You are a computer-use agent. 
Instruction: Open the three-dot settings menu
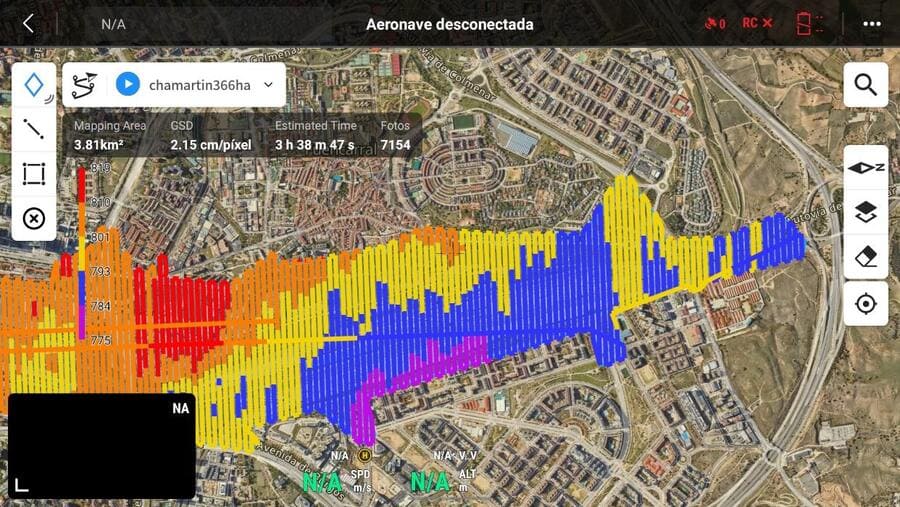[872, 24]
